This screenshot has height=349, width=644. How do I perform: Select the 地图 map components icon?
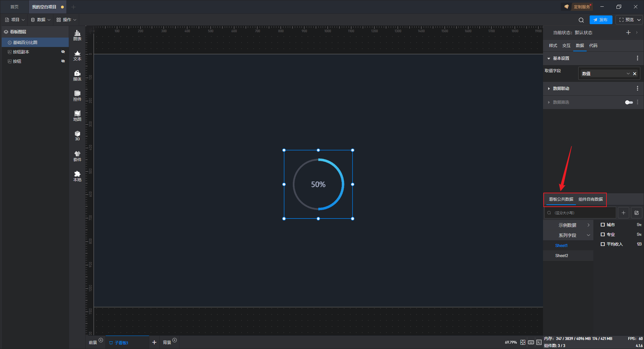pyautogui.click(x=77, y=116)
